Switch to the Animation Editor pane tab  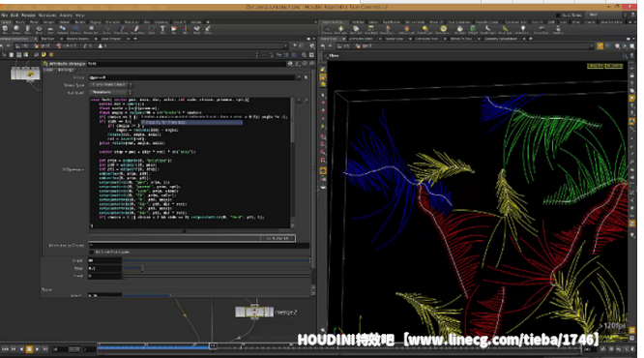click(x=362, y=39)
